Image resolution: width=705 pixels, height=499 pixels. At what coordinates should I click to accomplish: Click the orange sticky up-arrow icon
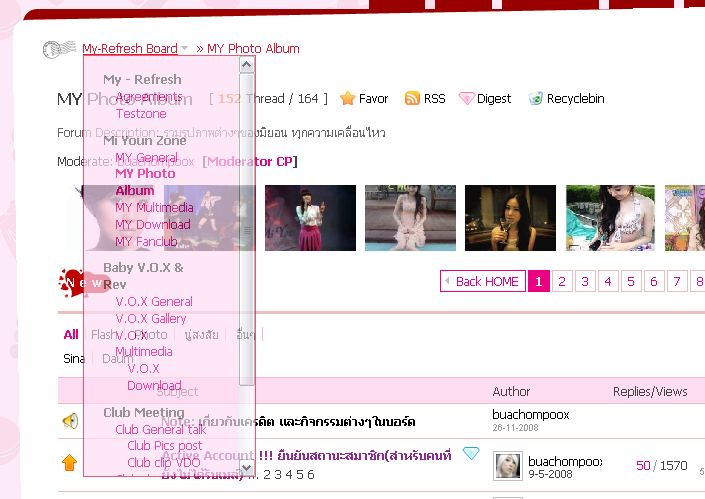coord(69,463)
